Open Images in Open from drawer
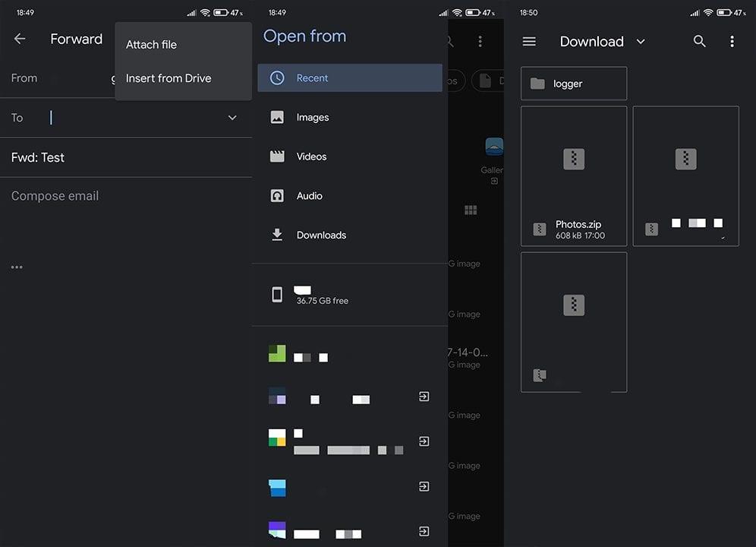Image resolution: width=756 pixels, height=547 pixels. point(350,117)
